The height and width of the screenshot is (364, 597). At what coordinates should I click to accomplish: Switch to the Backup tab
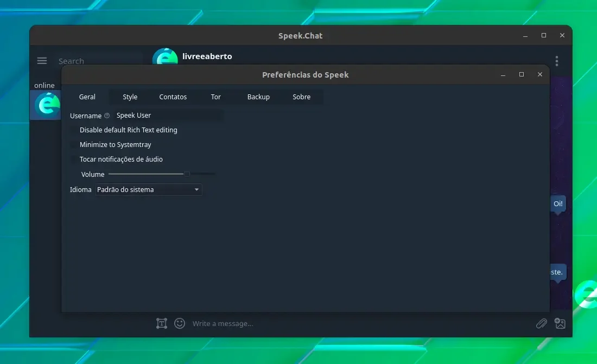click(258, 97)
